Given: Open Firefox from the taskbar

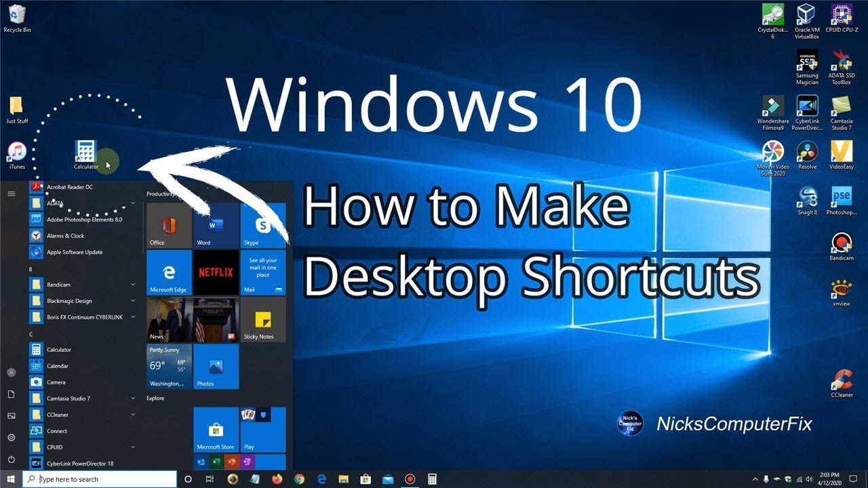Looking at the screenshot, I should tap(277, 479).
